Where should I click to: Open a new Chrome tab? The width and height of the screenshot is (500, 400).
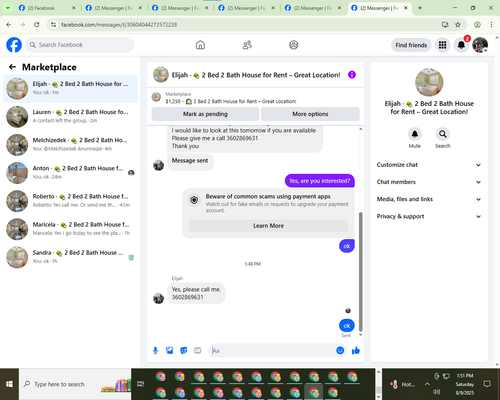[x=420, y=8]
